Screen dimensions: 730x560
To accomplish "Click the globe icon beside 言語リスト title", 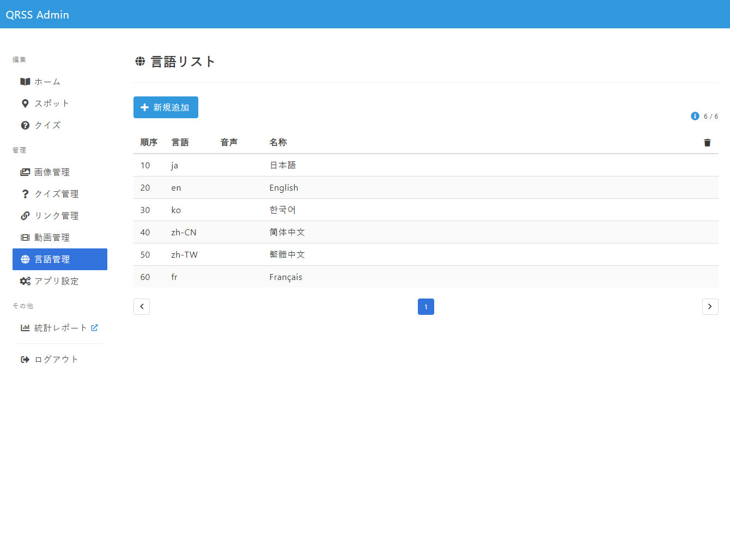I will click(140, 62).
